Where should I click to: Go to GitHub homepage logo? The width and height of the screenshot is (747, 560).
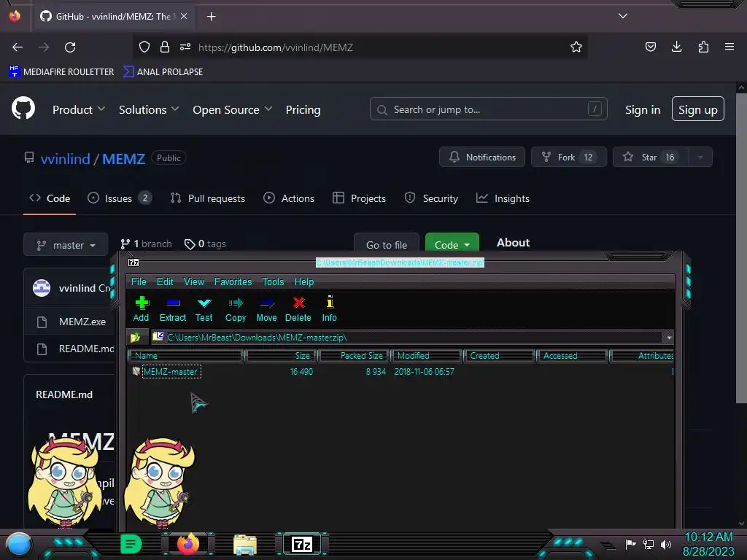23,109
